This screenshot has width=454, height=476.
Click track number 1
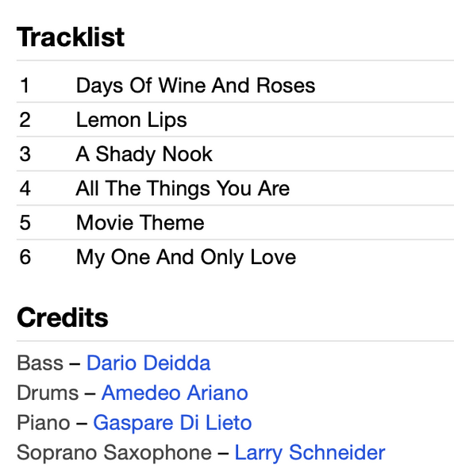[x=25, y=86]
